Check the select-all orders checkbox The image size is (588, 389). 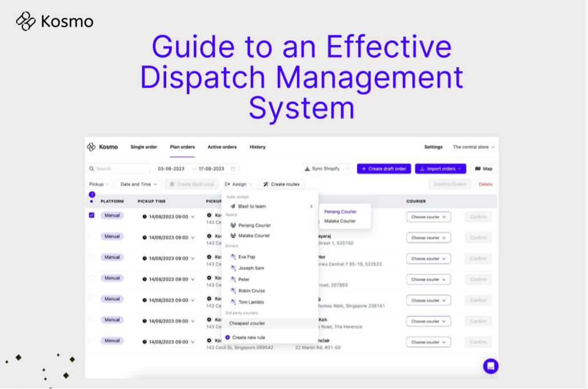pos(92,201)
